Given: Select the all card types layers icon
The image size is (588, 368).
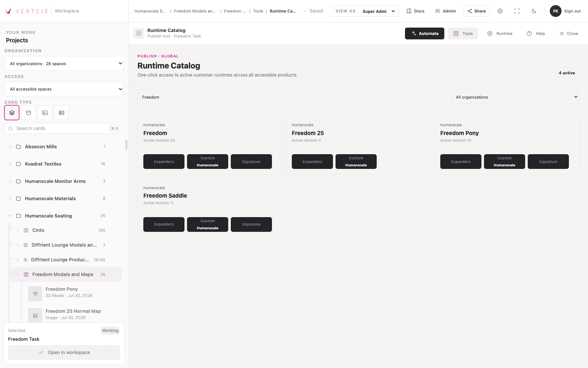Looking at the screenshot, I should 12,113.
